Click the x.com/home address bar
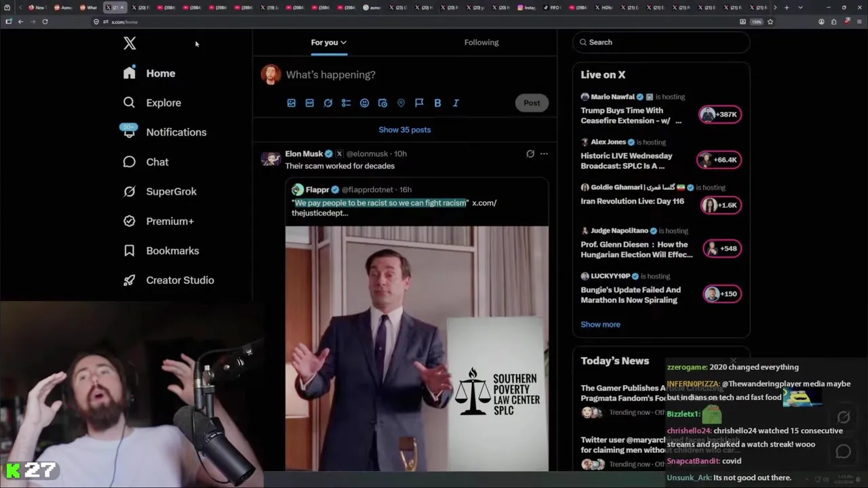Viewport: 868px width, 488px height. [x=414, y=22]
